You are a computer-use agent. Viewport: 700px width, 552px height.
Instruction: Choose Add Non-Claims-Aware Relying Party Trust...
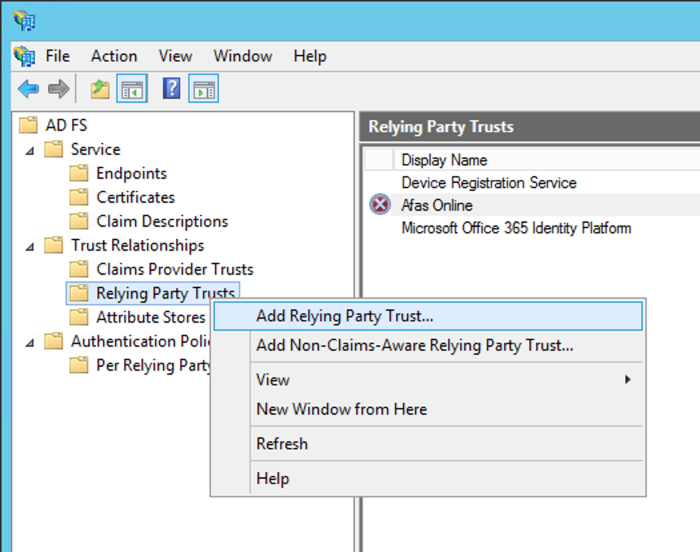428,345
